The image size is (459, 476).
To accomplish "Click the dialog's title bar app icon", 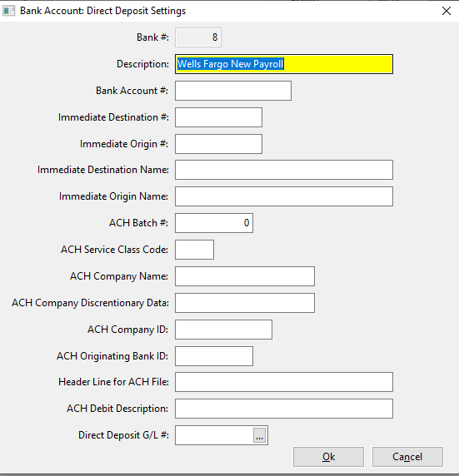I will pyautogui.click(x=8, y=11).
